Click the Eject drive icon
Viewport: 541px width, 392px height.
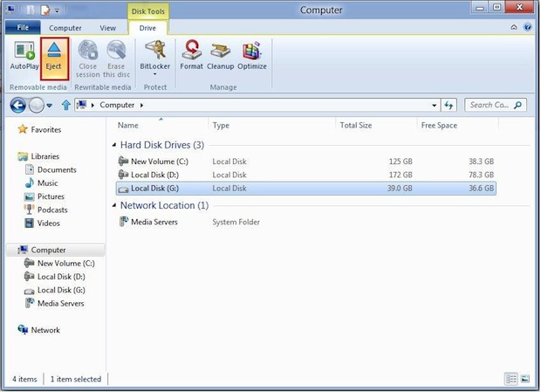click(53, 57)
